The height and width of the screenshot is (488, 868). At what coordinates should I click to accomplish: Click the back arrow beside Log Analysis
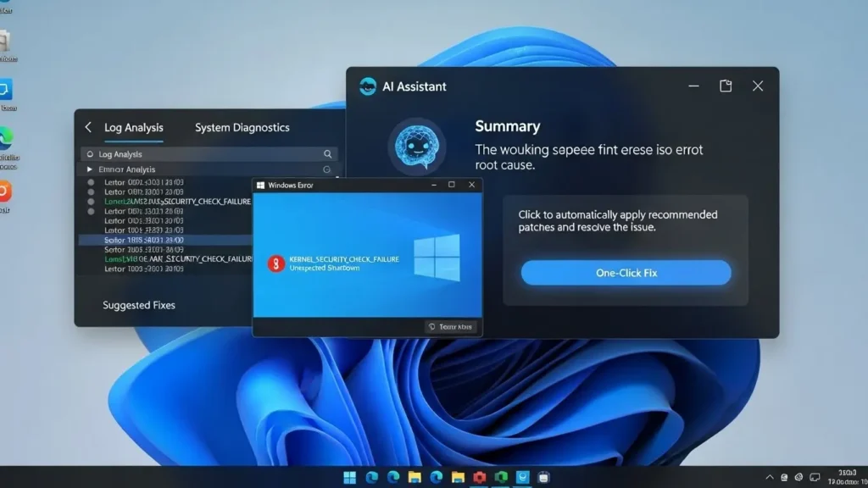point(88,127)
